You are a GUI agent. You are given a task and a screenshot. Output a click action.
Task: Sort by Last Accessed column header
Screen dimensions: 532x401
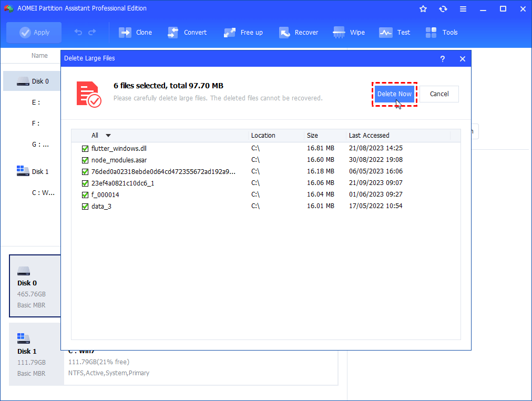point(398,136)
